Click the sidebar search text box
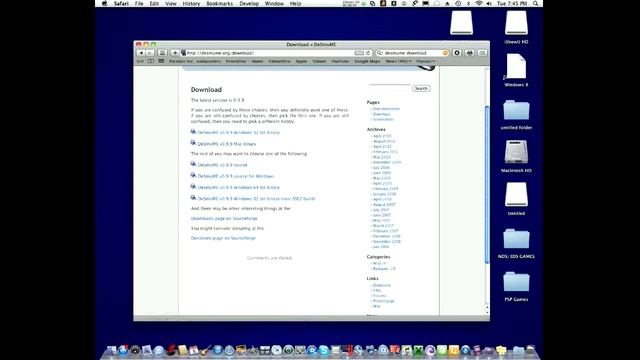The height and width of the screenshot is (360, 640). tap(389, 88)
